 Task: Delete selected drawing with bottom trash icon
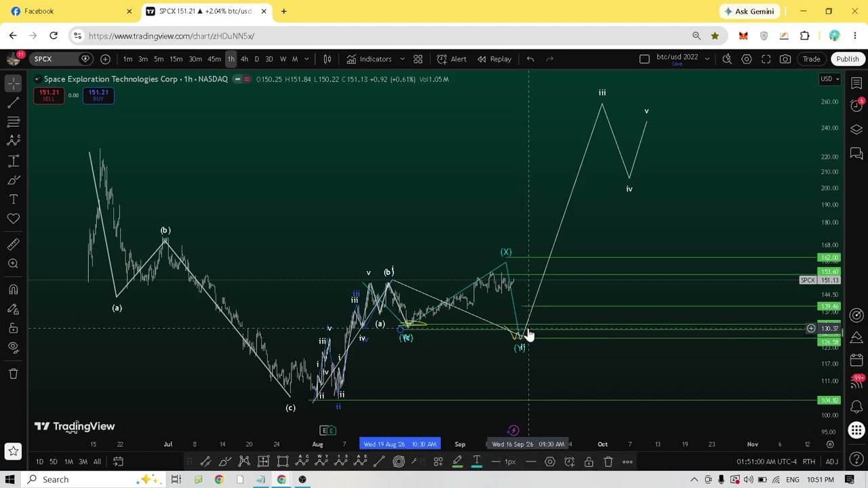(608, 462)
